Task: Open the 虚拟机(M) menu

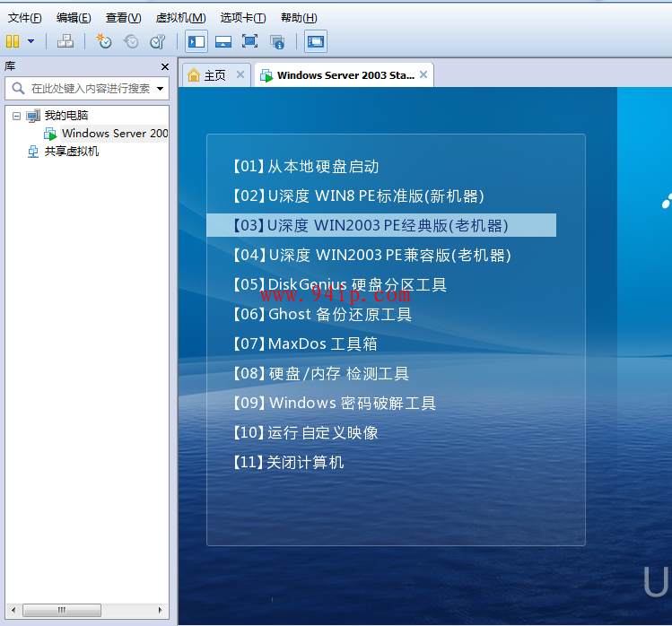Action: pyautogui.click(x=181, y=18)
